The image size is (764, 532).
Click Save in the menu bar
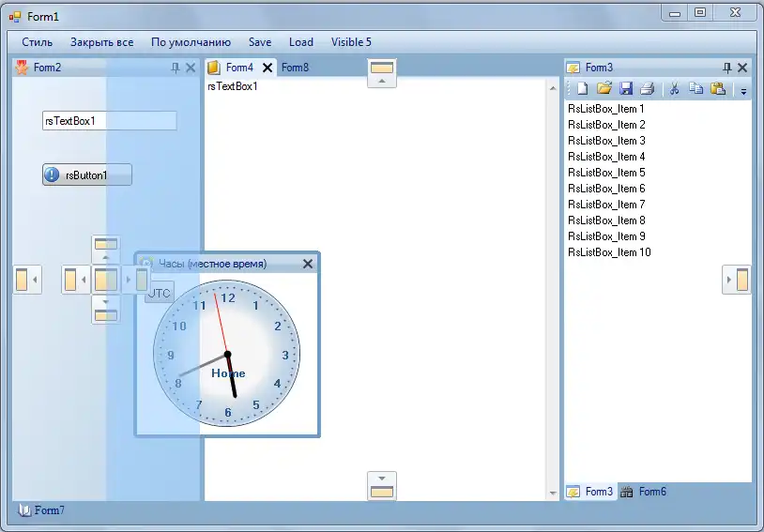click(260, 42)
